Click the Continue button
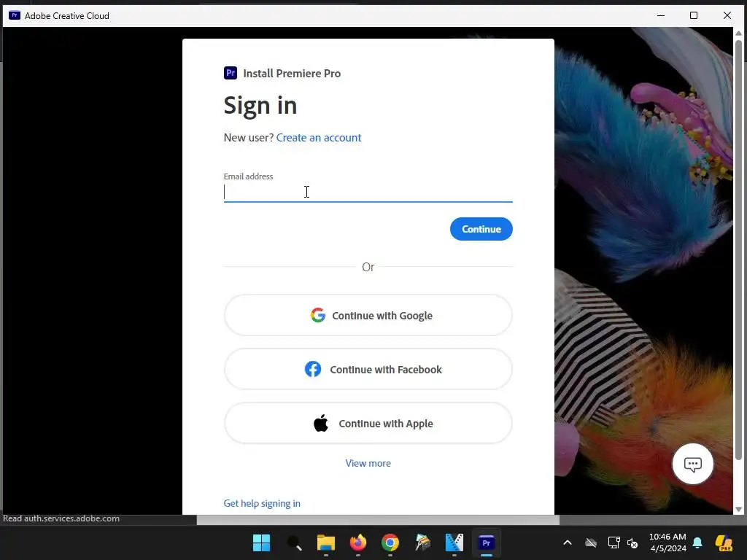Image resolution: width=747 pixels, height=560 pixels. [x=481, y=229]
